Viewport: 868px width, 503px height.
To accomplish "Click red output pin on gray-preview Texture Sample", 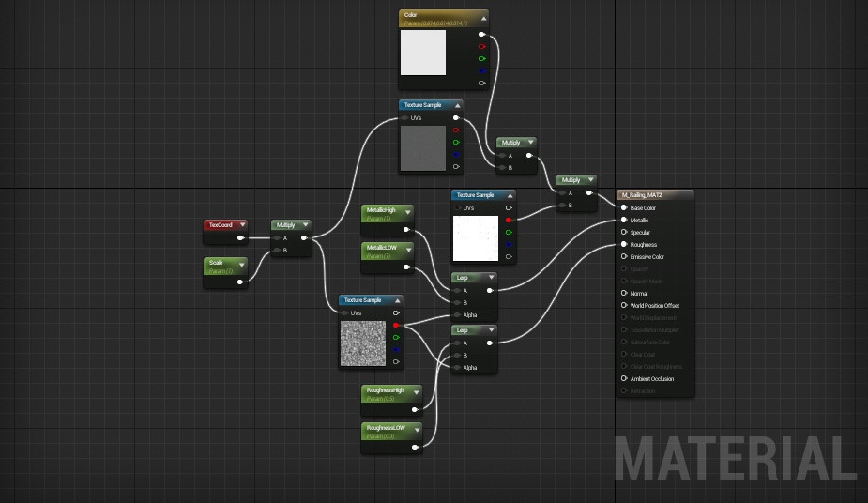I will 456,130.
